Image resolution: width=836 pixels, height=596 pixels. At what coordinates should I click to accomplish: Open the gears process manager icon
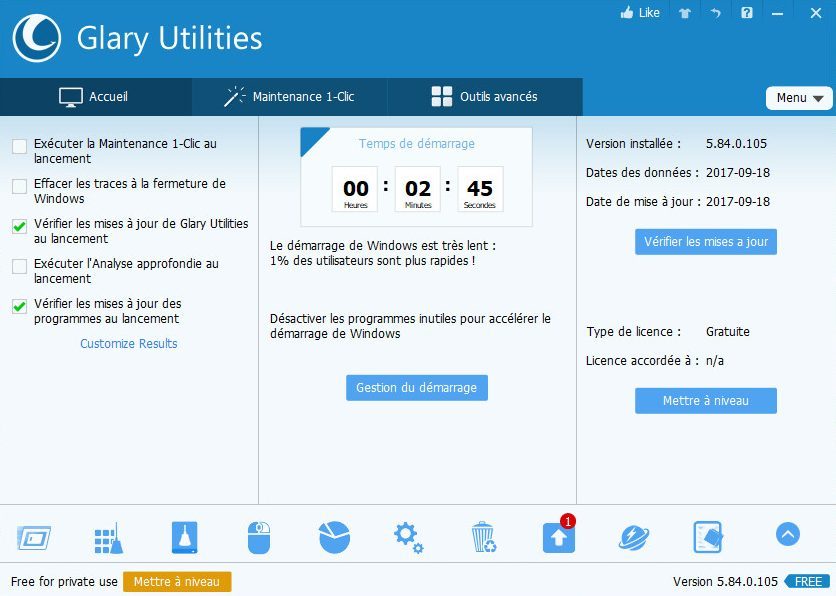click(x=408, y=537)
